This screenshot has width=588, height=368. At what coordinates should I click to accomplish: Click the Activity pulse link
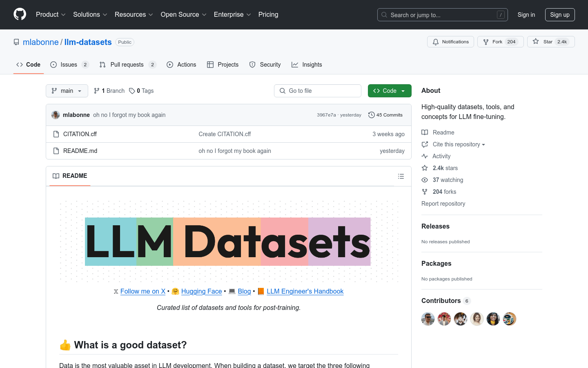pos(436,156)
